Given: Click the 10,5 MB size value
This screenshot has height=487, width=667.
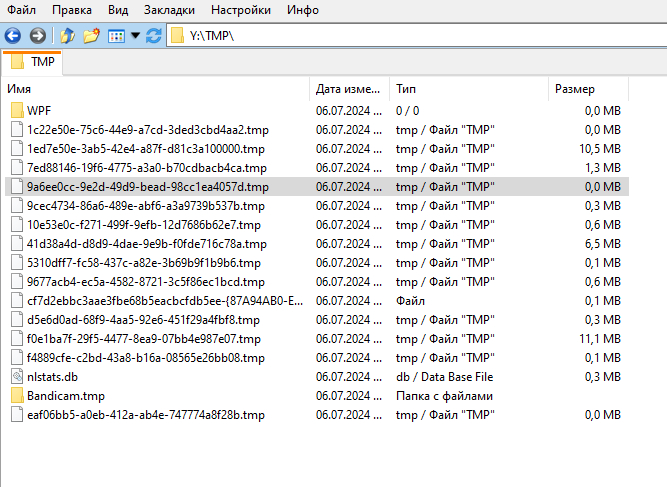Looking at the screenshot, I should tap(599, 149).
